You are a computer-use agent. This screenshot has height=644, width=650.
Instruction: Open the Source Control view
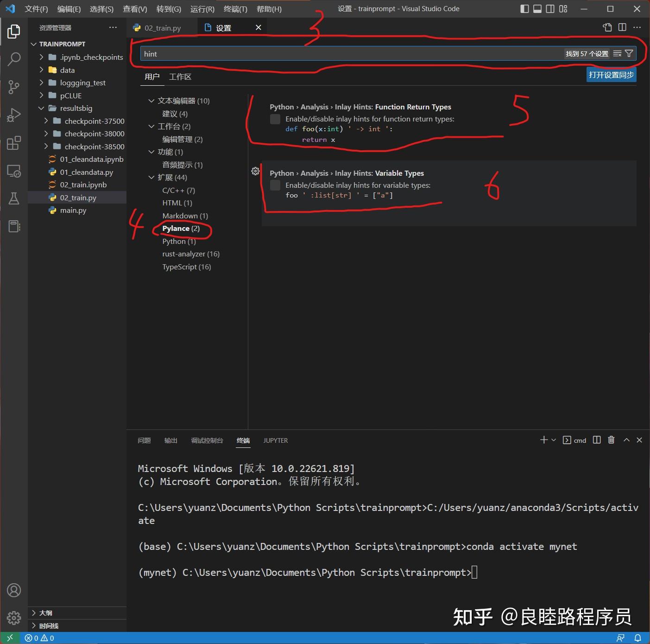tap(14, 87)
